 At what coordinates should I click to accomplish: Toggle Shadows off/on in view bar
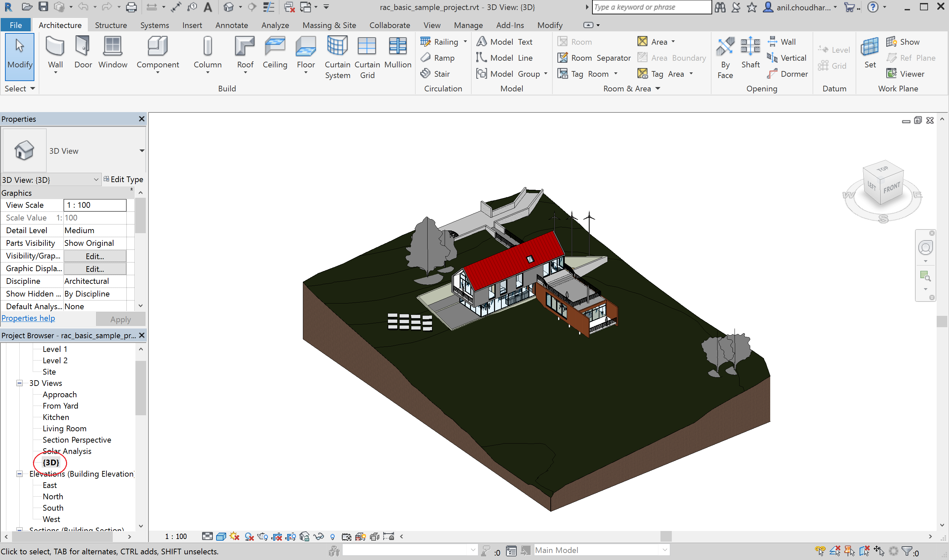click(249, 536)
